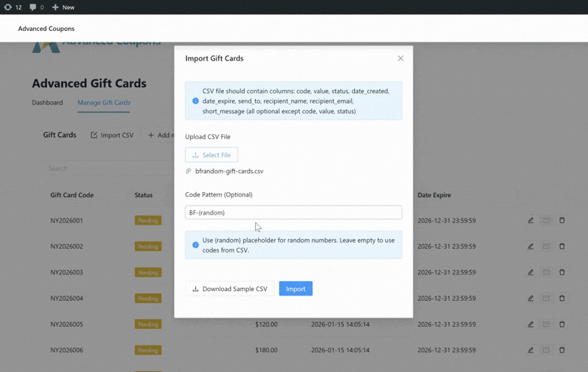Click the gift card Search field
The image size is (588, 372).
pos(106,169)
